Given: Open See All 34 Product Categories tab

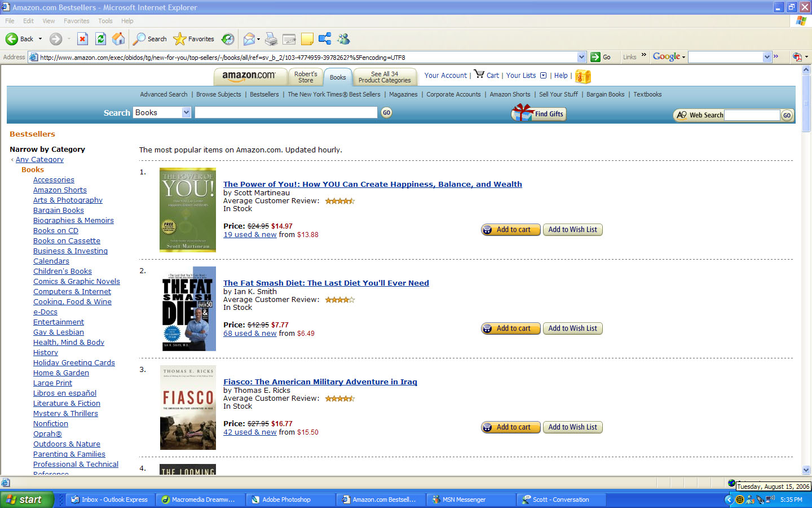Looking at the screenshot, I should tap(385, 77).
